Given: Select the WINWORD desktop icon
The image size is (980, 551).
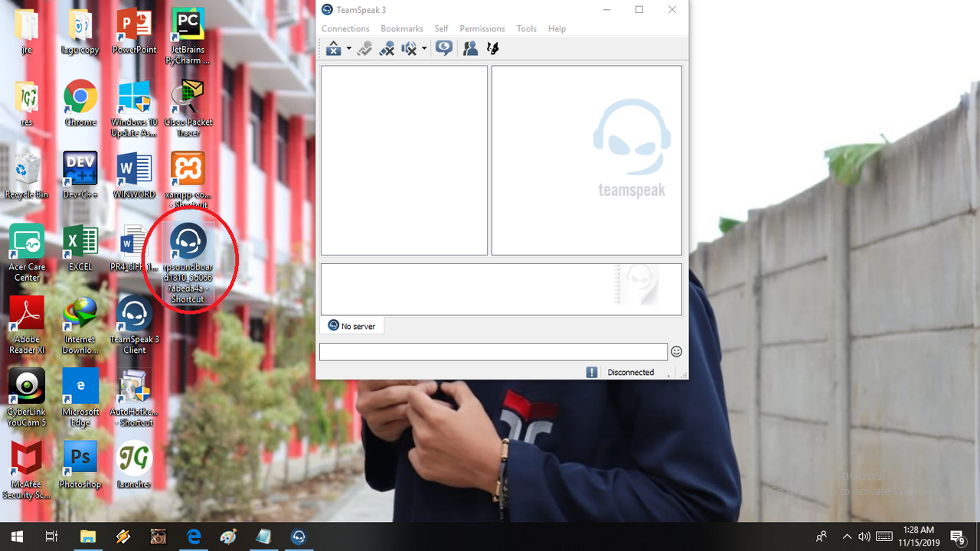Looking at the screenshot, I should (134, 175).
